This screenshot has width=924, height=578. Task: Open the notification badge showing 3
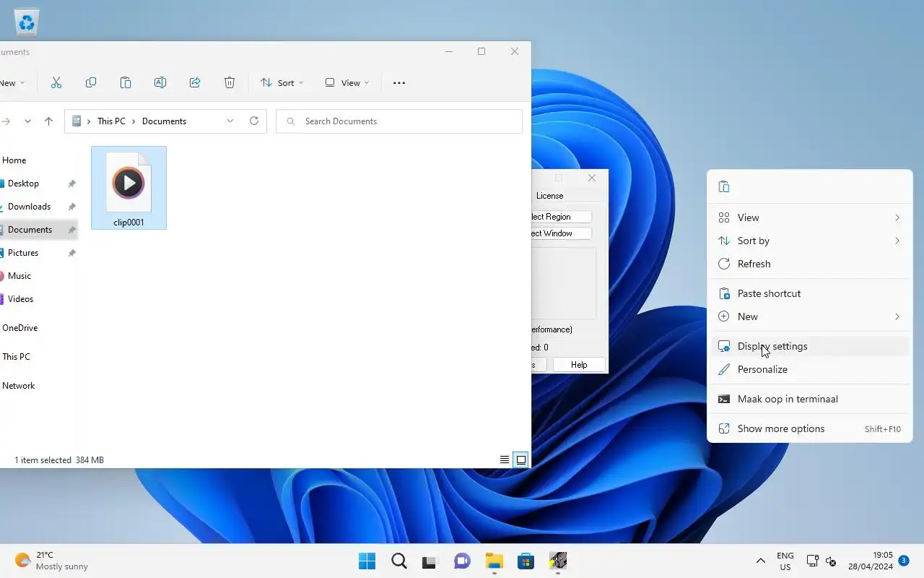point(903,560)
